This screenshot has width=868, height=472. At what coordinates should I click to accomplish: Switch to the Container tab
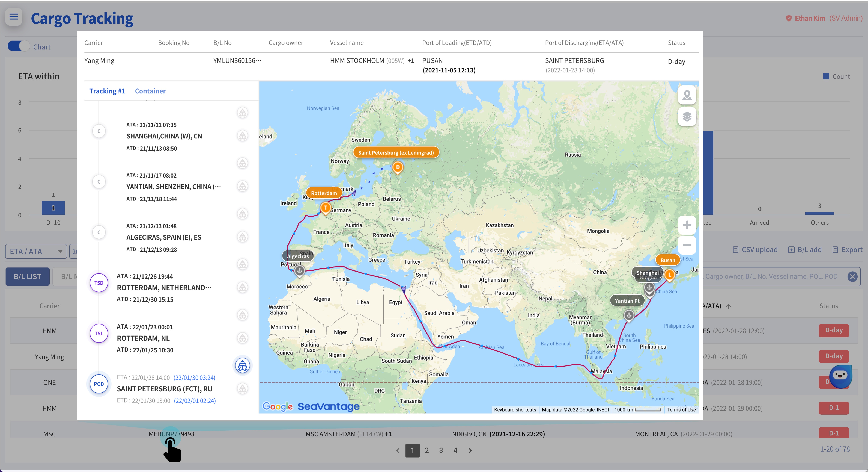[150, 91]
